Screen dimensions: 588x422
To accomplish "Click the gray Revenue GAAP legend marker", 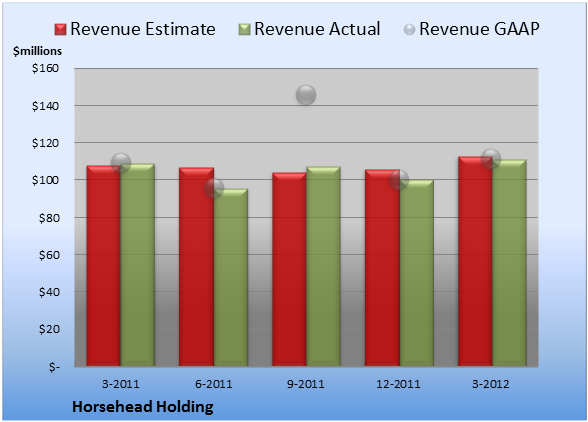I will (x=410, y=30).
